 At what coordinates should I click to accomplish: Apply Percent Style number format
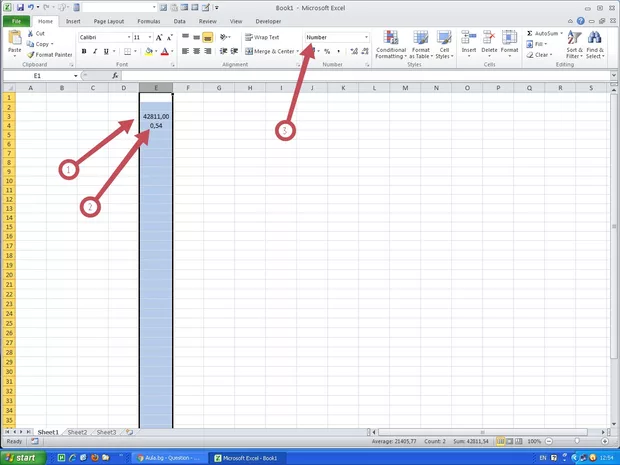coord(327,51)
